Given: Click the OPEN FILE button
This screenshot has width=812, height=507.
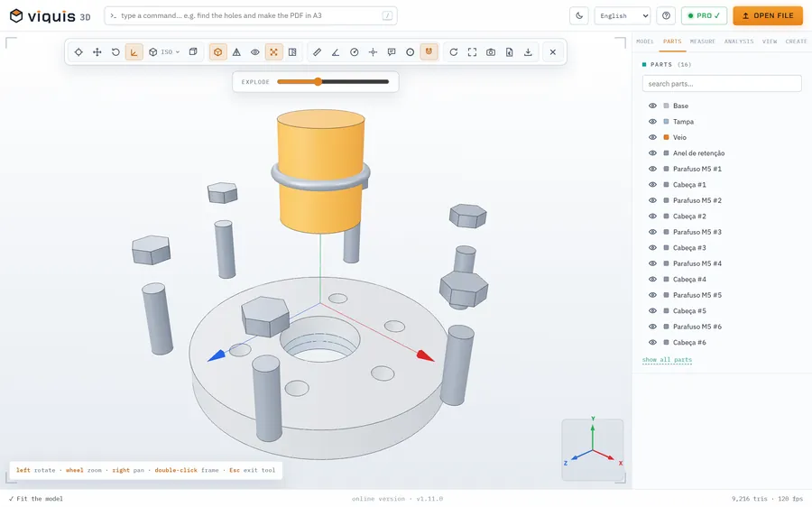Looking at the screenshot, I should (768, 15).
